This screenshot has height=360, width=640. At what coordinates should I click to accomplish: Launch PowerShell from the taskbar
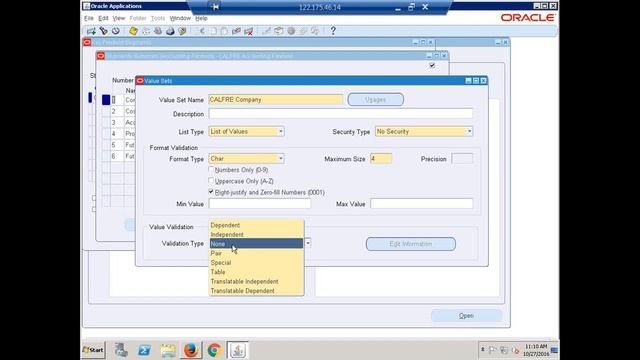click(x=144, y=350)
